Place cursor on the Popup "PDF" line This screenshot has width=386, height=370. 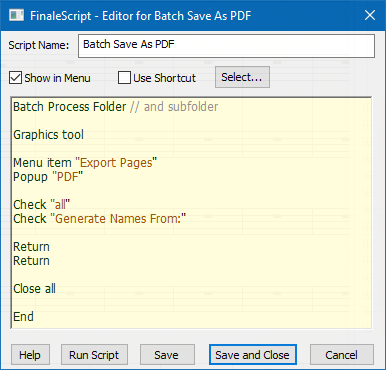48,177
